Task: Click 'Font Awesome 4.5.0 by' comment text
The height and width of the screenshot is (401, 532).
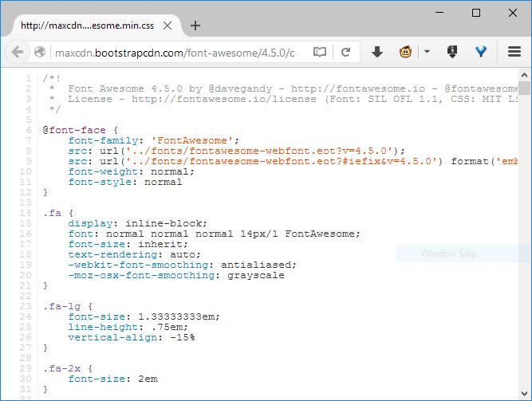Action: coord(135,88)
